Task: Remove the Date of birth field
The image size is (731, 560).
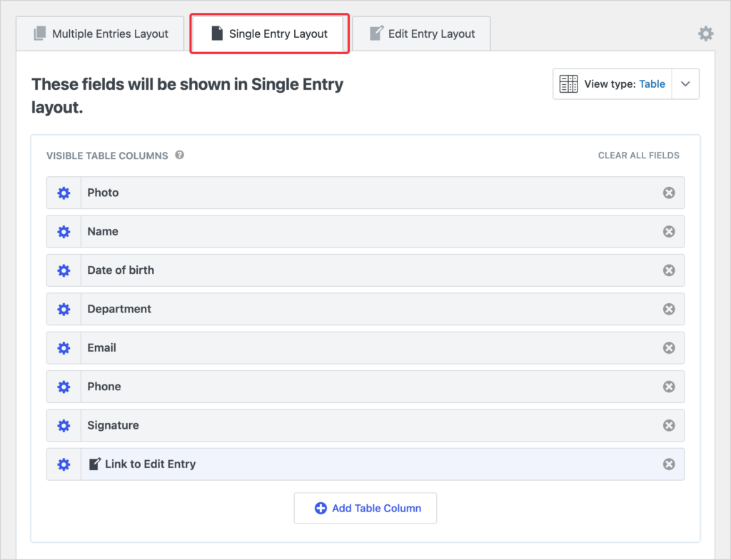Action: click(669, 270)
